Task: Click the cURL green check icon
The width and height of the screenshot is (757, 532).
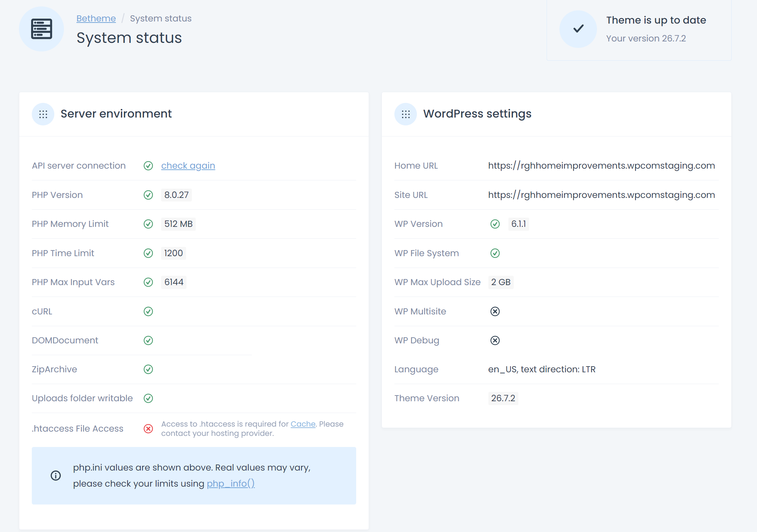Action: [x=148, y=312]
